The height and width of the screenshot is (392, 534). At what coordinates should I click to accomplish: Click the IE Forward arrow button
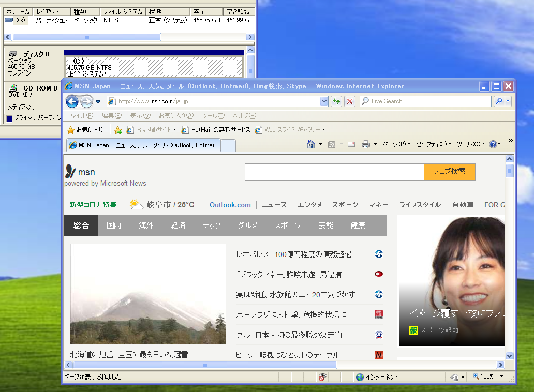coord(86,101)
